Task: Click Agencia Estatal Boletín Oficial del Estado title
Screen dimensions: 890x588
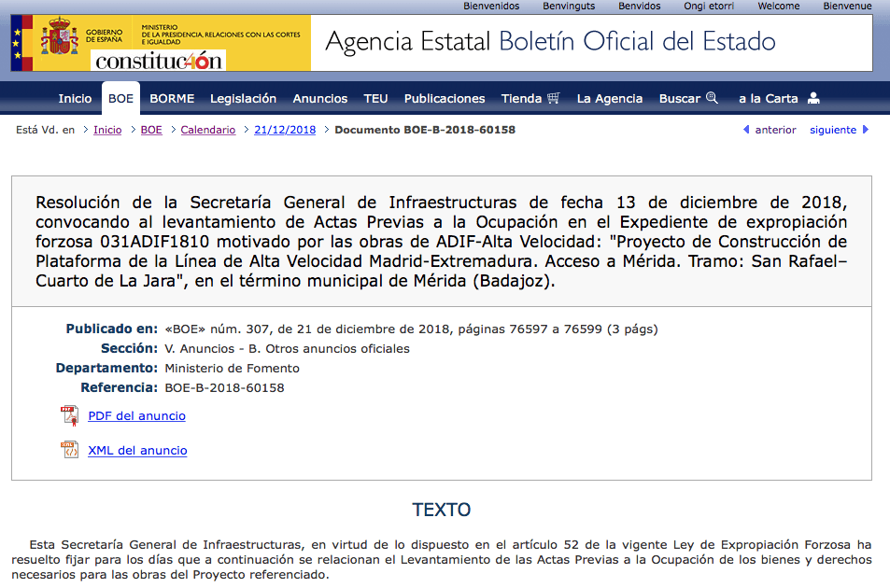Action: 551,41
